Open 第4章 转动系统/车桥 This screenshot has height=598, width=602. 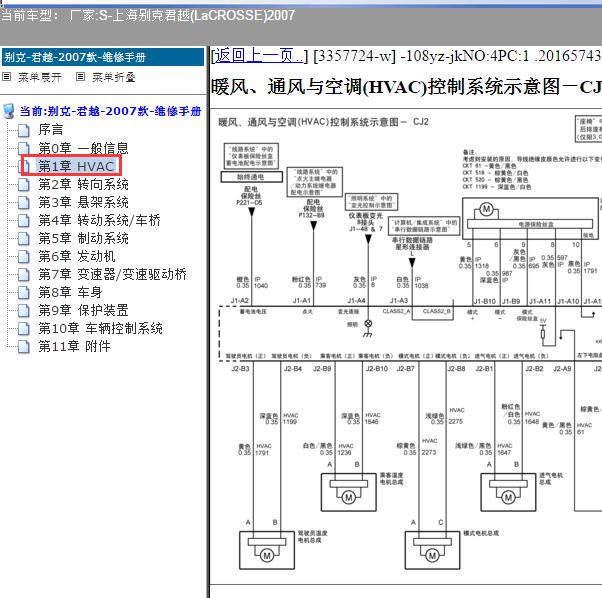[x=99, y=220]
